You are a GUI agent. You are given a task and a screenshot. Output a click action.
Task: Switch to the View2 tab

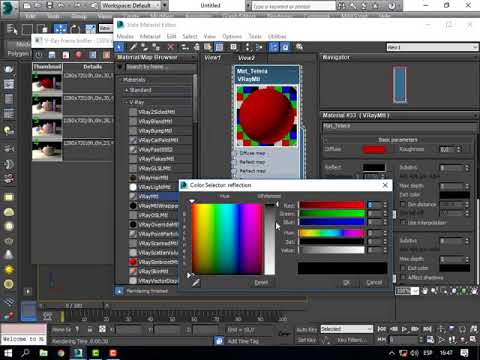[246, 58]
